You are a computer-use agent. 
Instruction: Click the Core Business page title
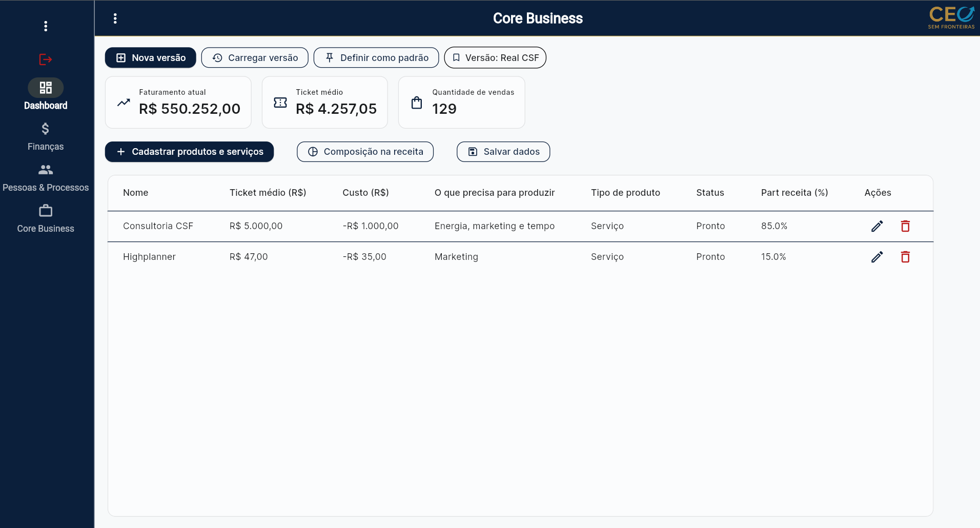(538, 18)
